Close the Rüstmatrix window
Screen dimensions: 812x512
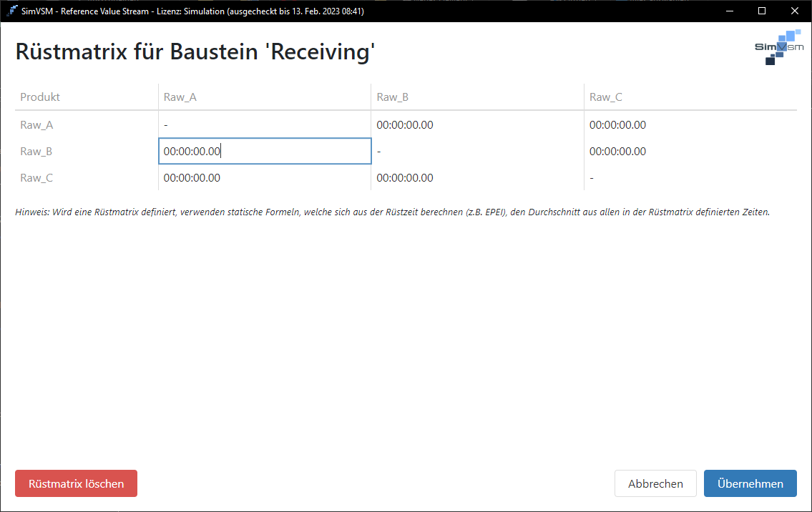click(x=794, y=11)
